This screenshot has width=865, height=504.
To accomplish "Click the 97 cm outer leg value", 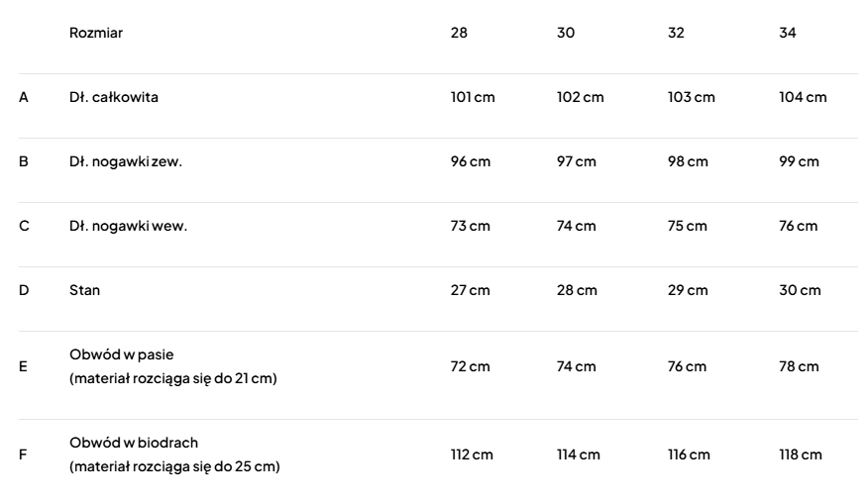I will [x=577, y=161].
